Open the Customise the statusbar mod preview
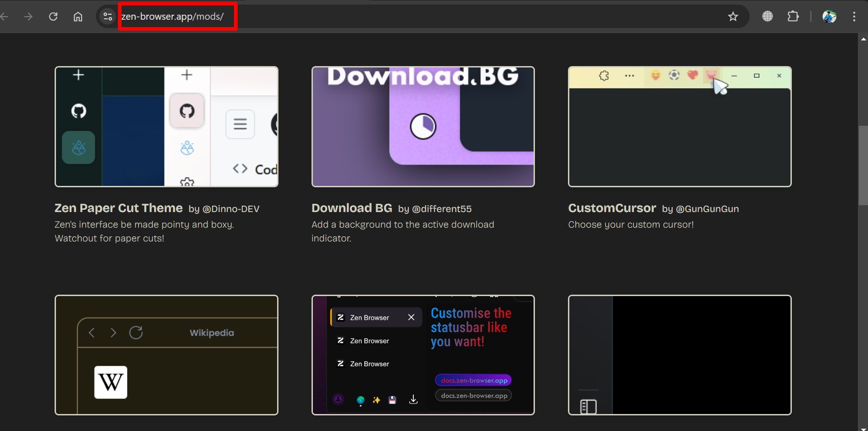This screenshot has width=868, height=431. click(423, 355)
